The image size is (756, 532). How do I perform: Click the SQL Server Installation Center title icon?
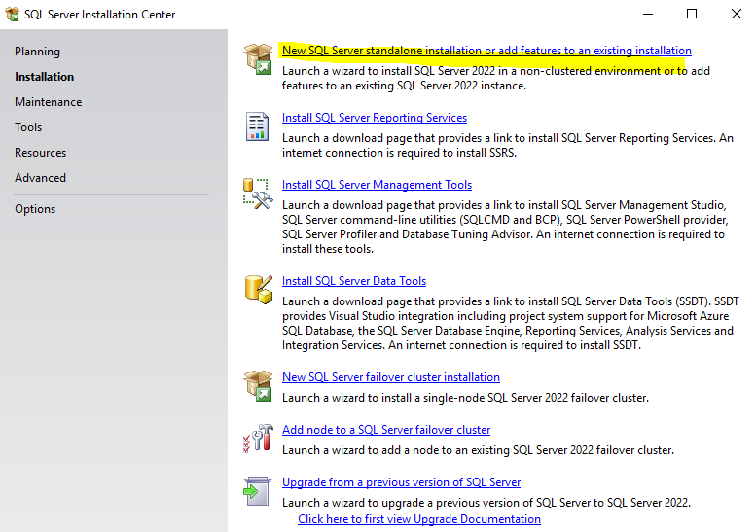pos(12,14)
